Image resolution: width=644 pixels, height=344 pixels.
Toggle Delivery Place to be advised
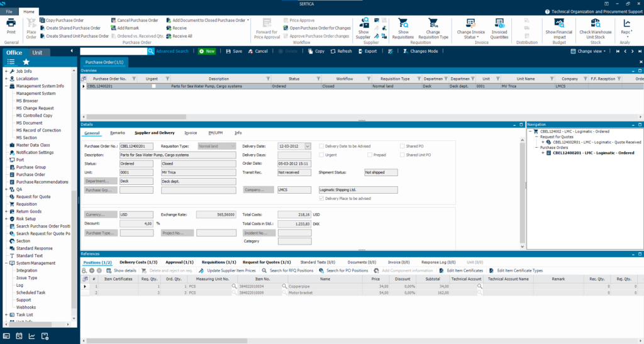(x=321, y=199)
